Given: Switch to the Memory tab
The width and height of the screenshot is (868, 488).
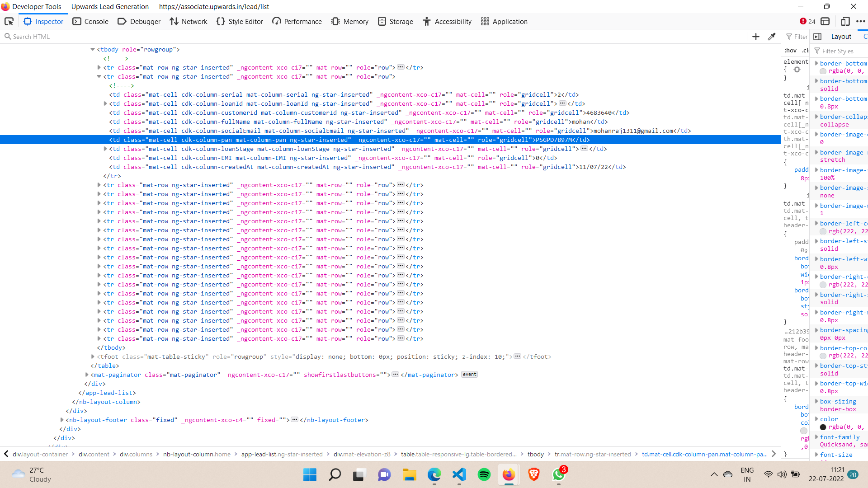Looking at the screenshot, I should tap(350, 21).
